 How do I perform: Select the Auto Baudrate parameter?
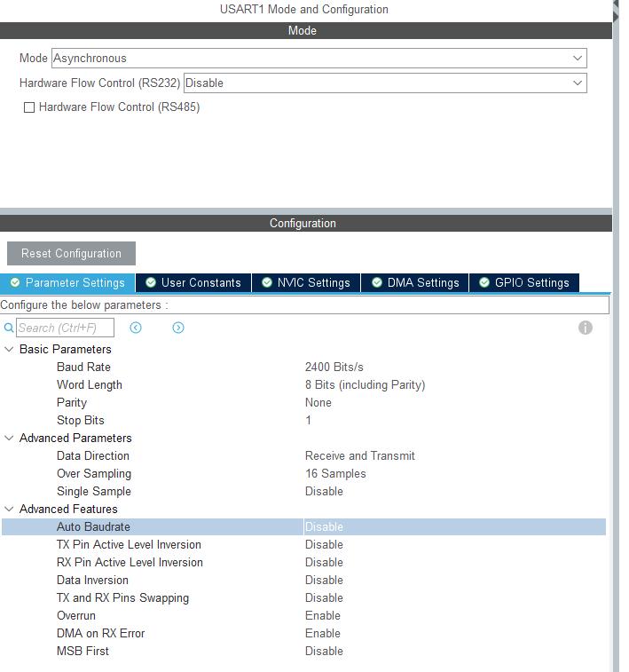(x=93, y=526)
